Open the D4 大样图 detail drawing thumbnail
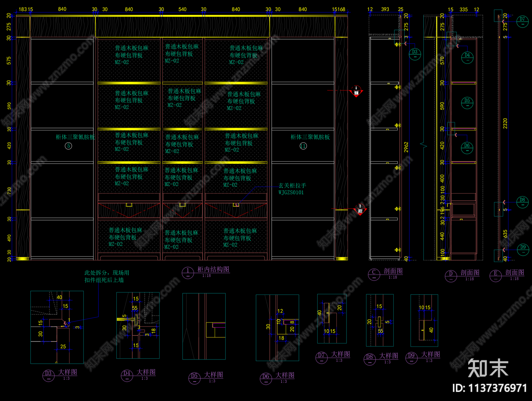The width and height of the screenshot is (532, 401). click(138, 326)
